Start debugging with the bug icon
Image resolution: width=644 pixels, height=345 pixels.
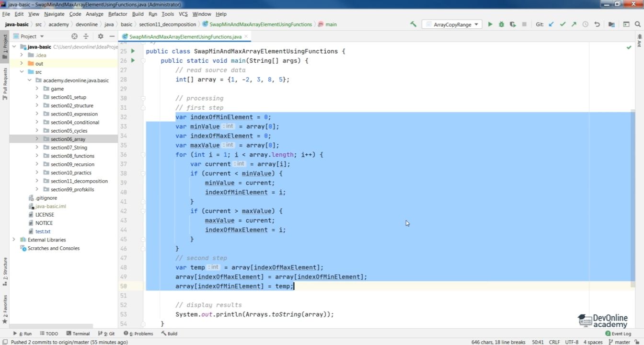point(501,24)
